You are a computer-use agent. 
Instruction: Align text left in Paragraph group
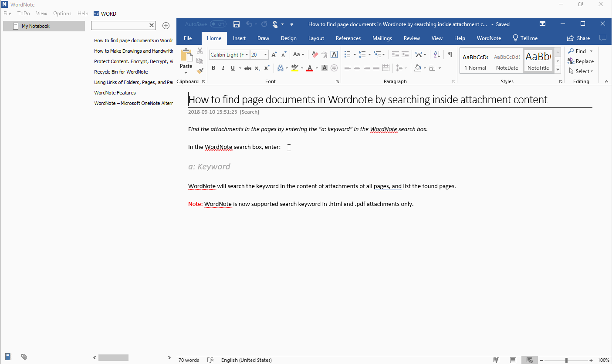click(347, 68)
